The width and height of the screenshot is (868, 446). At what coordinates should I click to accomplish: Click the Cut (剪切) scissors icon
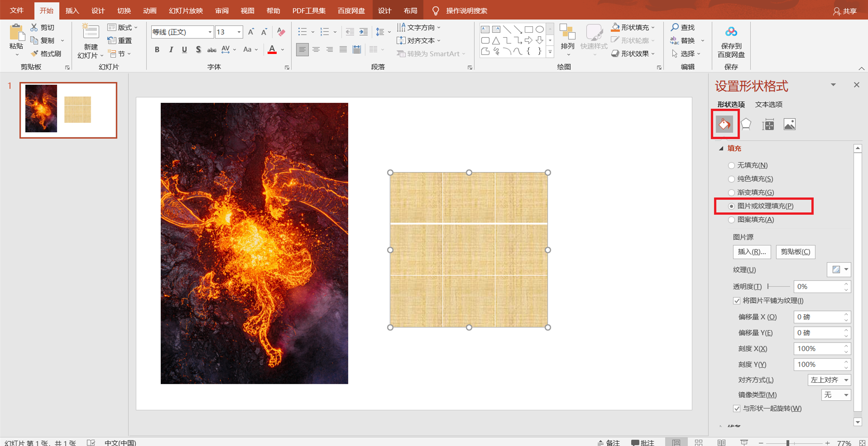point(34,27)
